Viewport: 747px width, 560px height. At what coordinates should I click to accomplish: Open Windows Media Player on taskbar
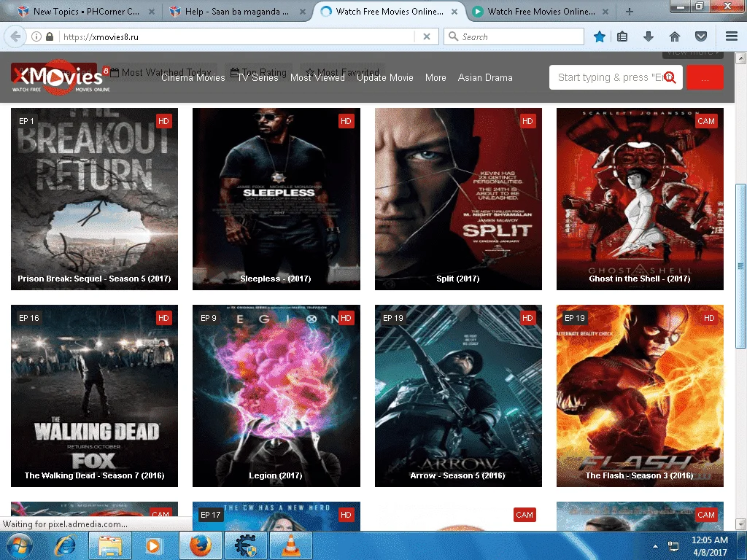click(153, 545)
